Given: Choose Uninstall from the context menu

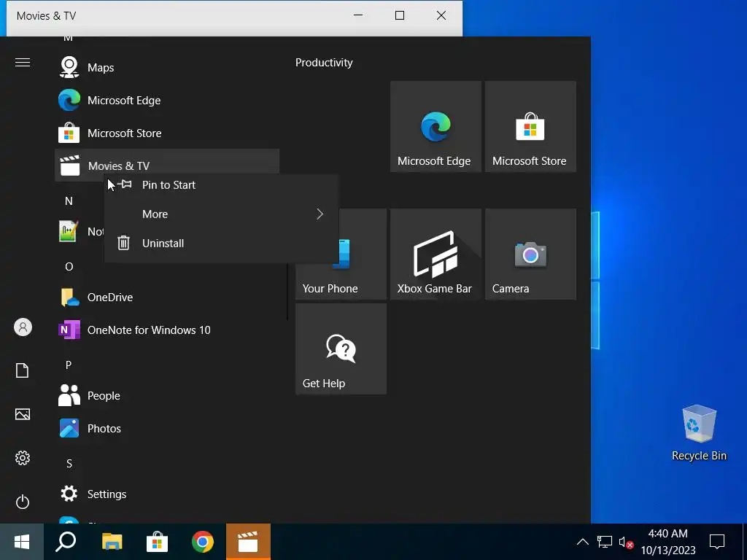Looking at the screenshot, I should click(x=222, y=244).
